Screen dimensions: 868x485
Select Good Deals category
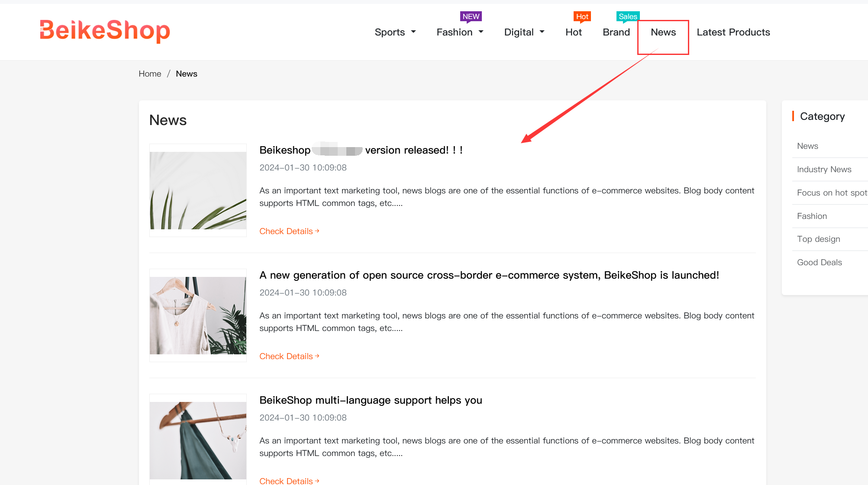pyautogui.click(x=819, y=262)
